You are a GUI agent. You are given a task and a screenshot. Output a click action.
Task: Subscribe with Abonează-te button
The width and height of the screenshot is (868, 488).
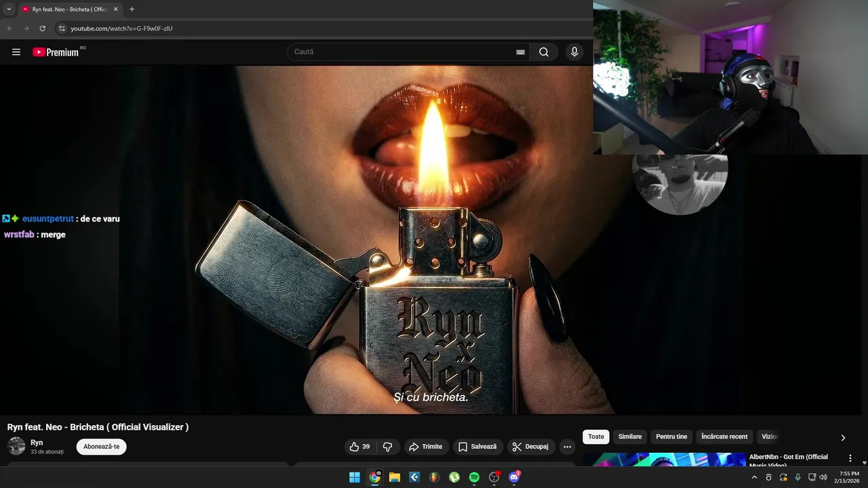[102, 447]
